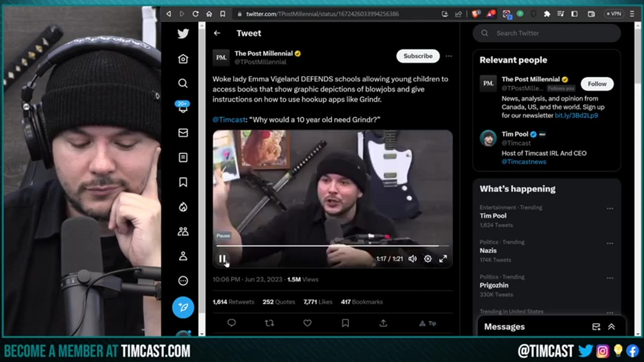
Task: Open the Home feed icon
Action: point(183,59)
